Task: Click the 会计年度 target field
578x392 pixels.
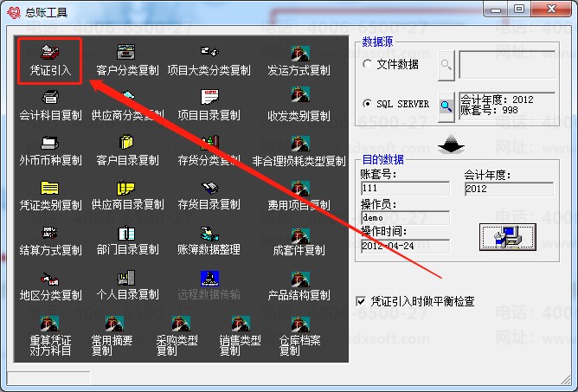Action: 509,189
